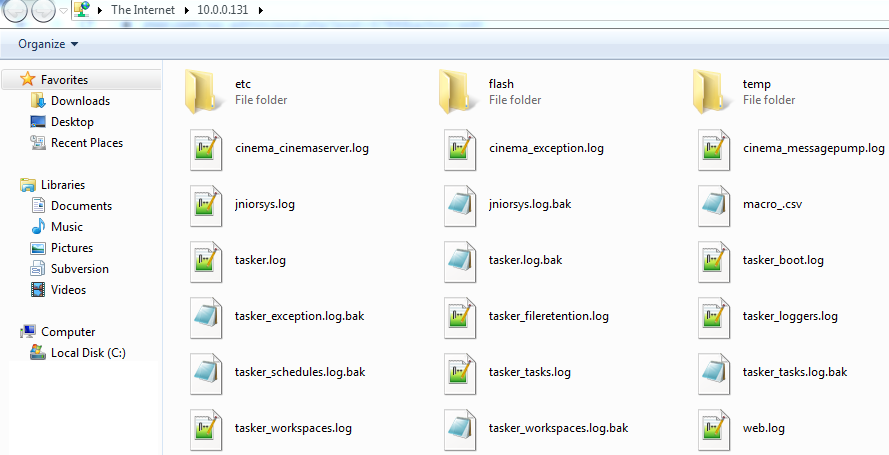Select jniorsys.log.bak file icon
The width and height of the screenshot is (889, 455).
459,205
